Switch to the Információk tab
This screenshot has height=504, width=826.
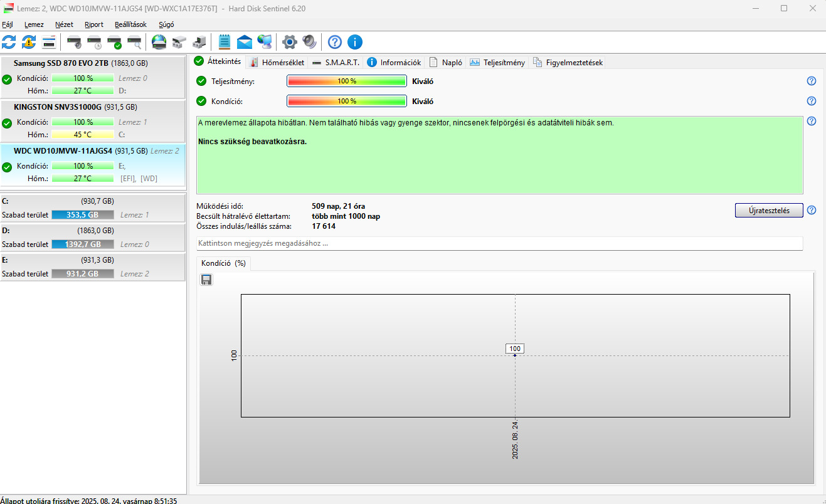point(394,62)
